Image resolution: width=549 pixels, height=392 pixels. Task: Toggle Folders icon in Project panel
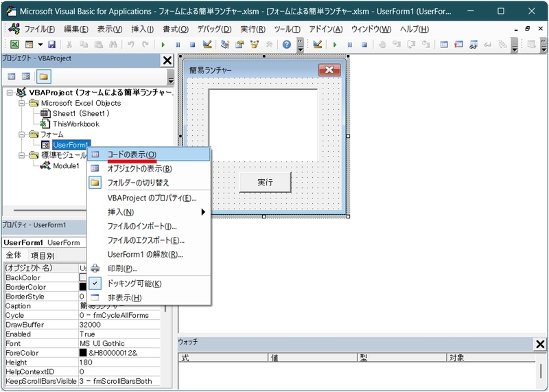43,76
